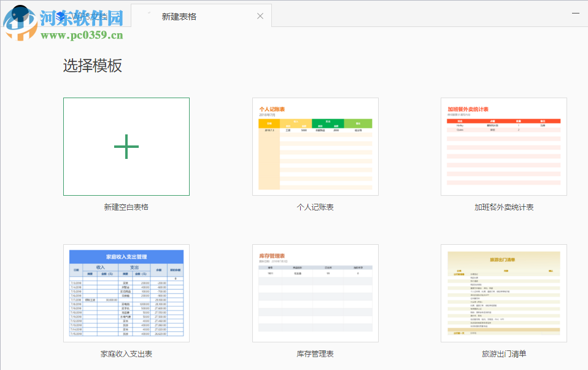Select the green-bordered blank spreadsheet card
588x370 pixels.
click(126, 145)
